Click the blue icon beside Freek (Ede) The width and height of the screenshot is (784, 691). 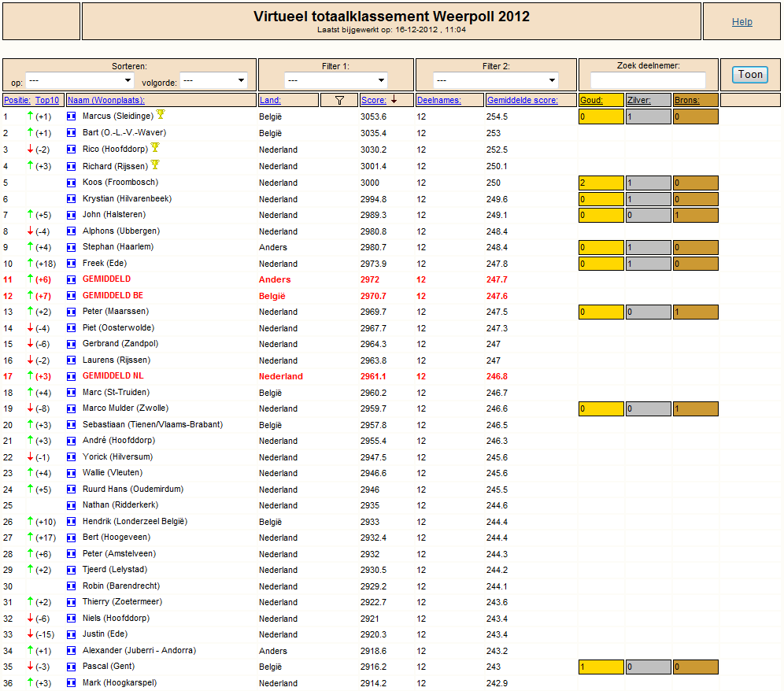(x=72, y=263)
